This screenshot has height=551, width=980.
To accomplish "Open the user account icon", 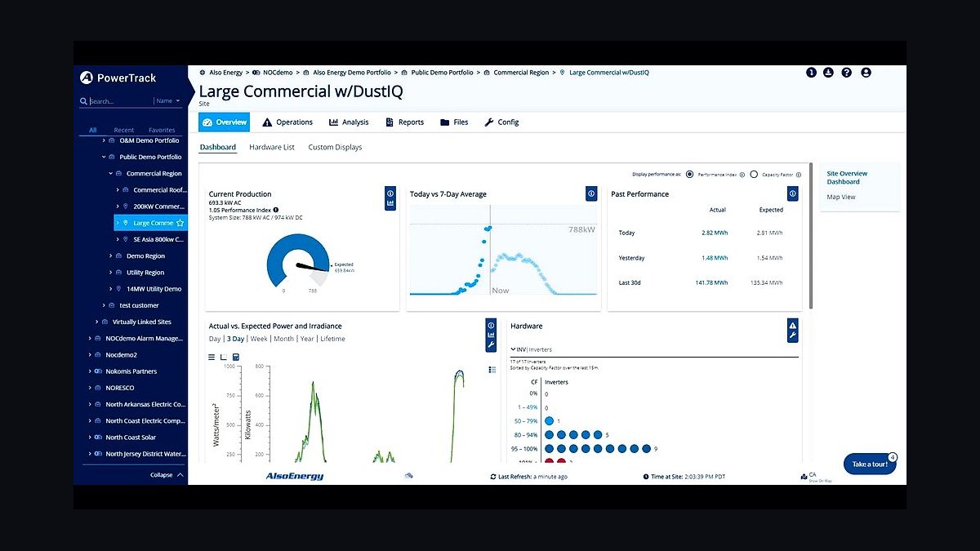I will point(866,73).
